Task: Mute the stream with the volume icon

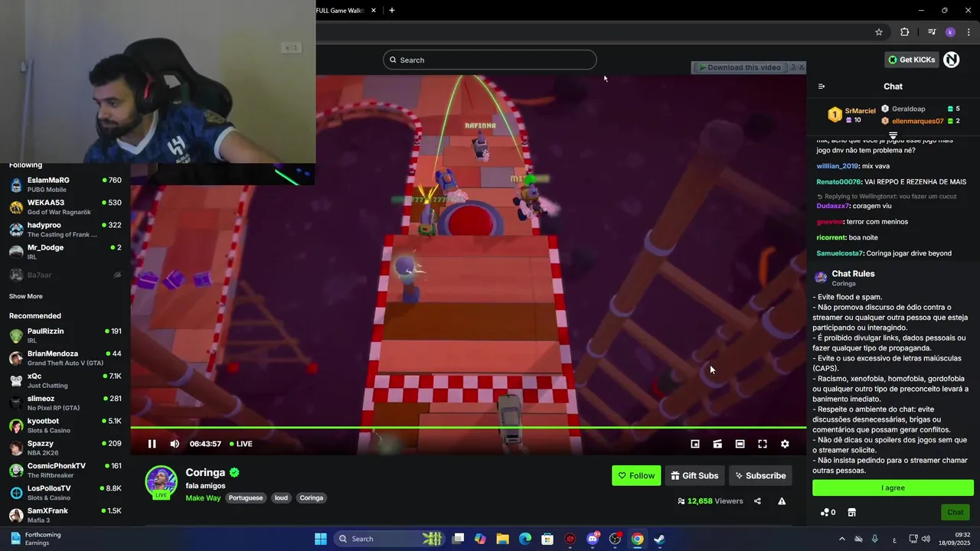Action: coord(175,444)
